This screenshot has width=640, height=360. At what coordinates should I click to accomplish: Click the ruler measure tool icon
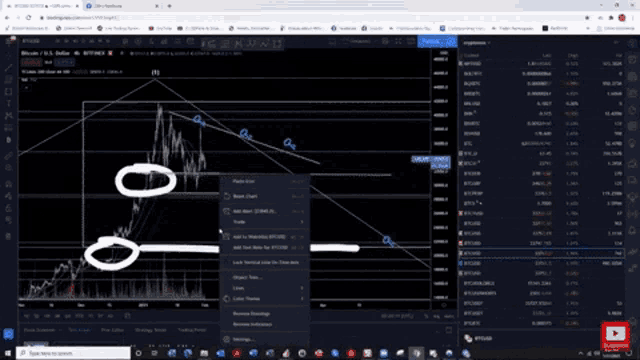click(x=8, y=156)
